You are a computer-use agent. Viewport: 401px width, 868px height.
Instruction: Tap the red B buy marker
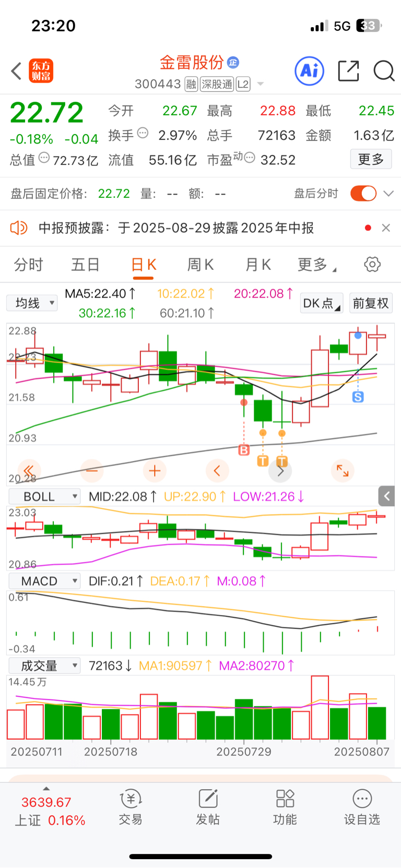[244, 450]
